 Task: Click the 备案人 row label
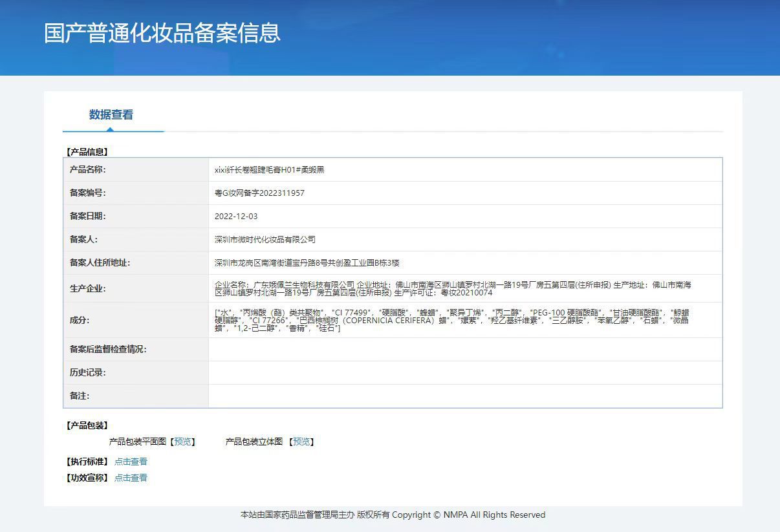tap(84, 239)
